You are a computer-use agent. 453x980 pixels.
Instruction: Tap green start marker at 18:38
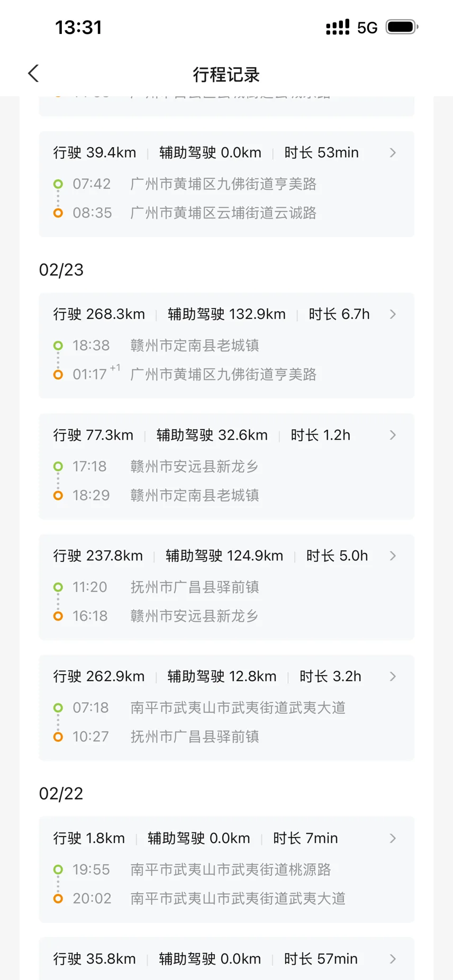tap(58, 346)
